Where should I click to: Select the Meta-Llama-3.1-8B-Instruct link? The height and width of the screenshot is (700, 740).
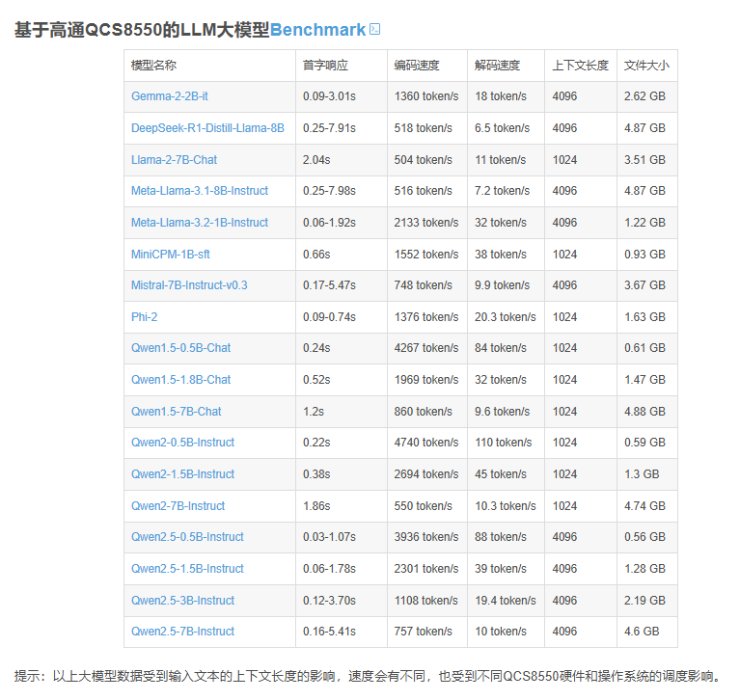(x=200, y=191)
